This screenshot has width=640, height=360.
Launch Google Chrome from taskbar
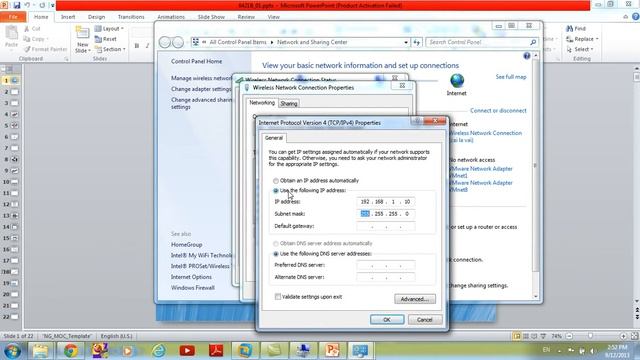click(70, 351)
